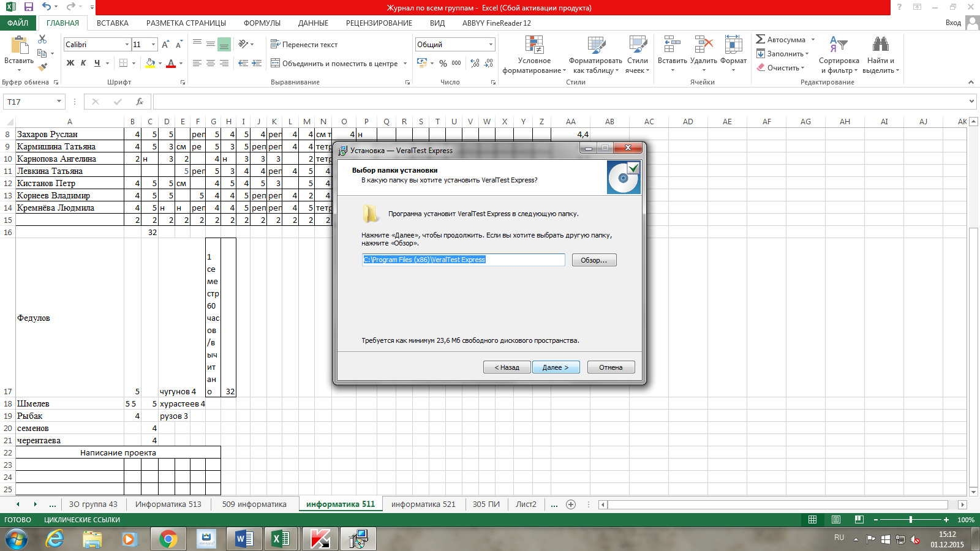Open Форматировать как таблицу gallery
This screenshot has height=551, width=980.
click(596, 55)
